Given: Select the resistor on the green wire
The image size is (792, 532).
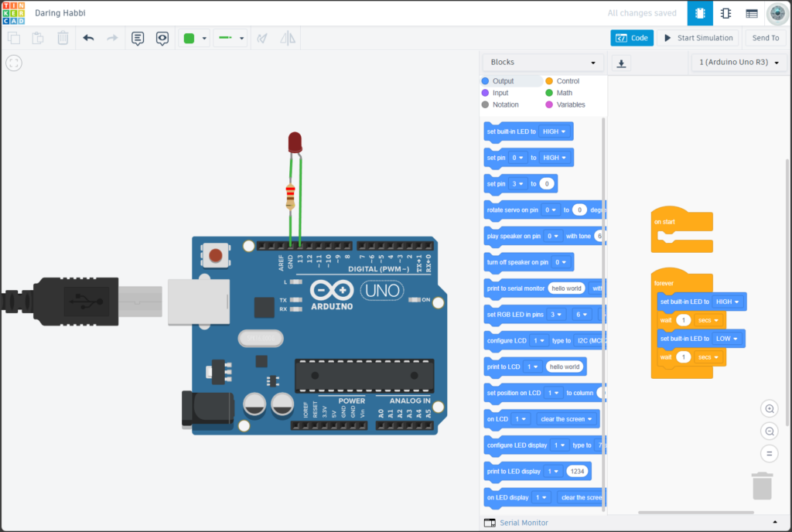Looking at the screenshot, I should [x=291, y=197].
